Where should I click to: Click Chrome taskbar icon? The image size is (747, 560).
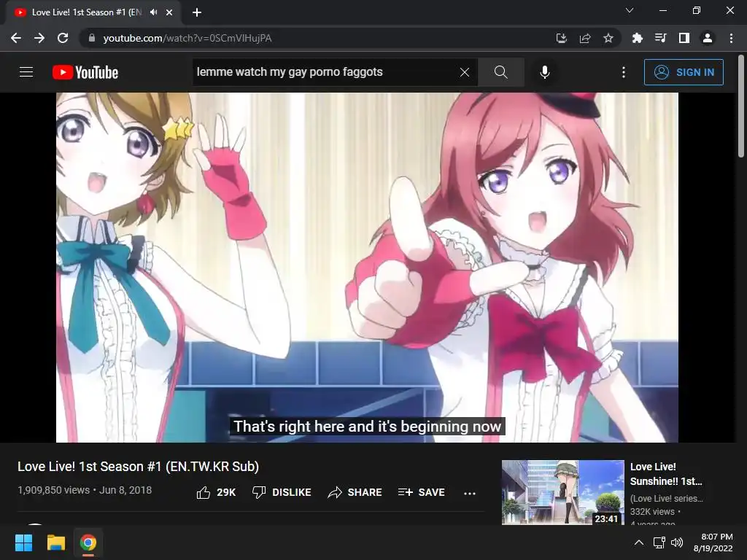coord(88,542)
